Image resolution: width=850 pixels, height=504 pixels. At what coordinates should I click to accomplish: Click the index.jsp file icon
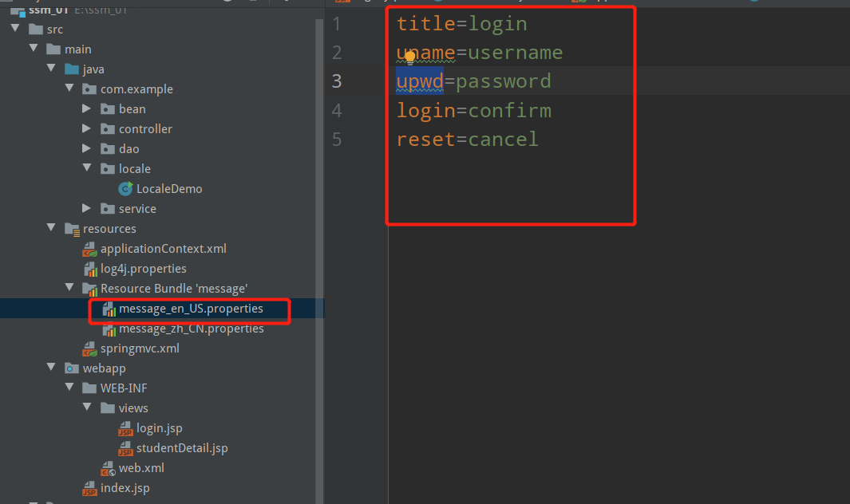point(89,488)
